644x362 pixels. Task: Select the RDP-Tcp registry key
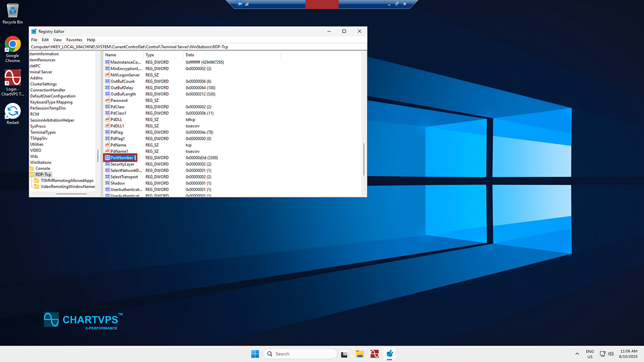click(43, 174)
